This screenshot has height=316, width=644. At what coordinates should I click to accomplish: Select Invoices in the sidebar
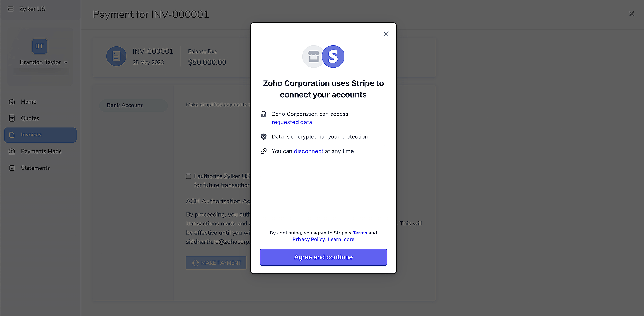pos(31,135)
